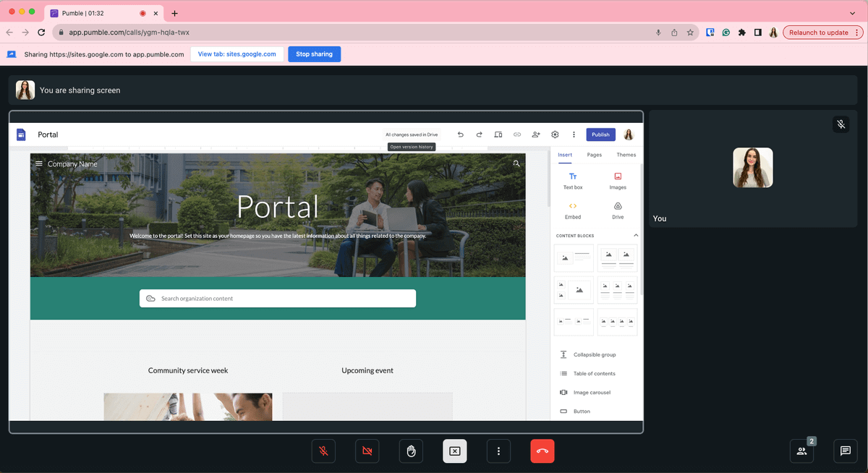
Task: Expand the tab search chevron
Action: pyautogui.click(x=852, y=13)
